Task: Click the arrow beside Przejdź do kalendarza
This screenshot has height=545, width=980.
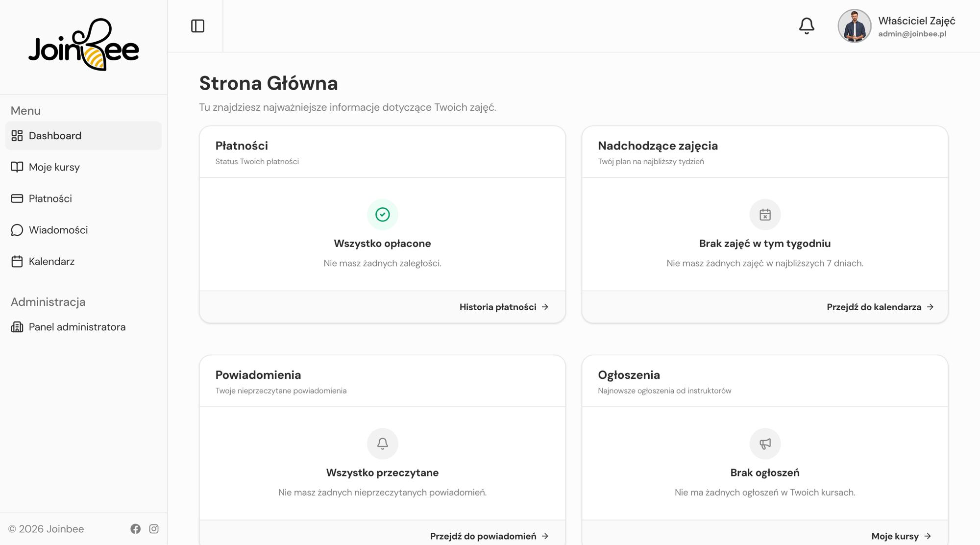Action: tap(931, 307)
